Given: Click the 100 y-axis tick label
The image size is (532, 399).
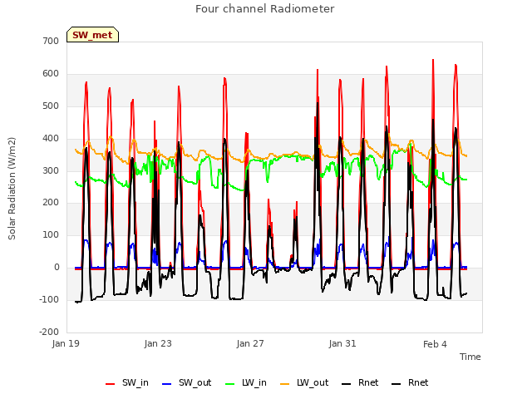Looking at the screenshot, I should (x=51, y=234).
